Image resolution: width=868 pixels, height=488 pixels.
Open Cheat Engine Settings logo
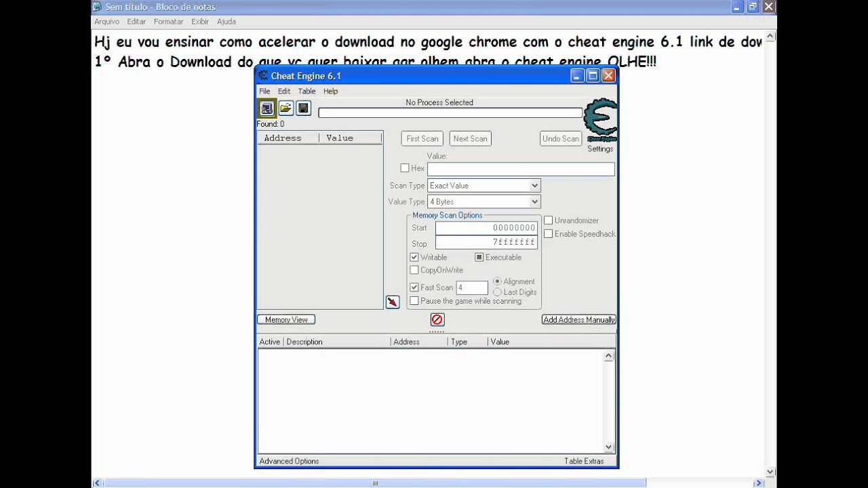[x=601, y=121]
